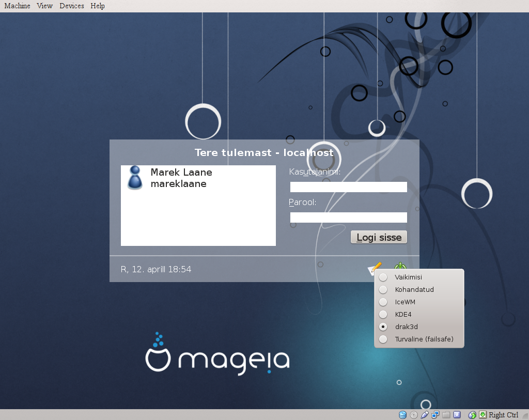Select the drak3d session option
The height and width of the screenshot is (420, 529).
tap(419, 326)
